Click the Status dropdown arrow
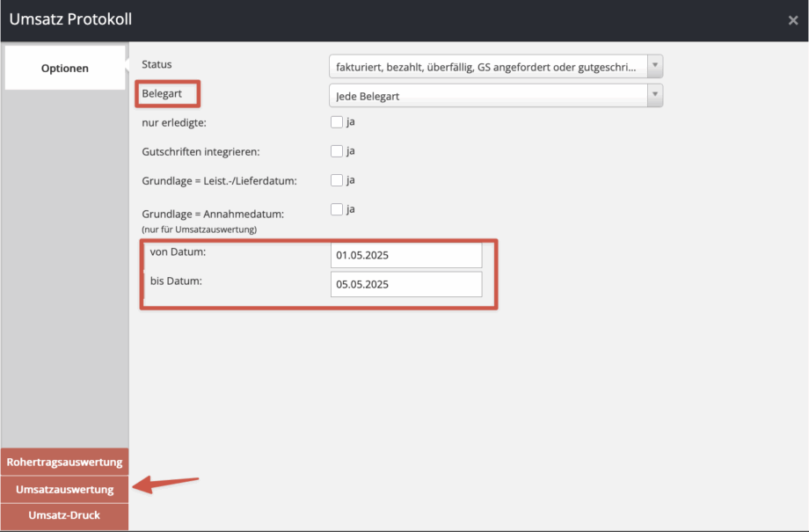 point(654,67)
